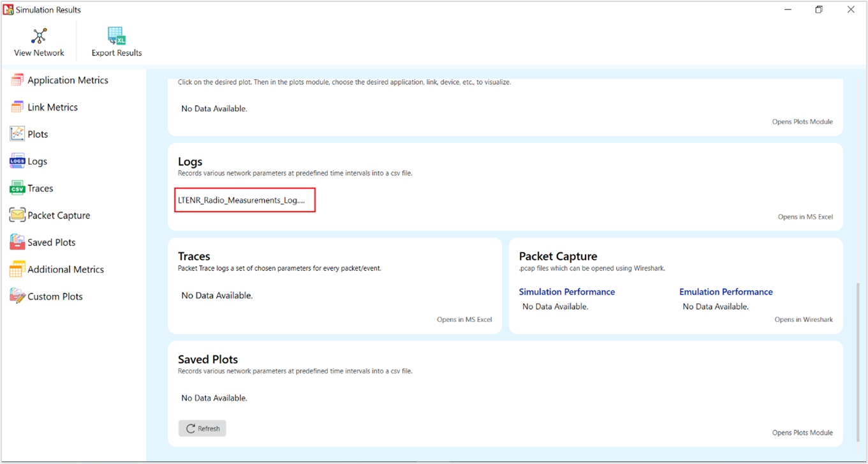Click the Saved Plots sidebar icon
The width and height of the screenshot is (868, 464).
pos(17,243)
